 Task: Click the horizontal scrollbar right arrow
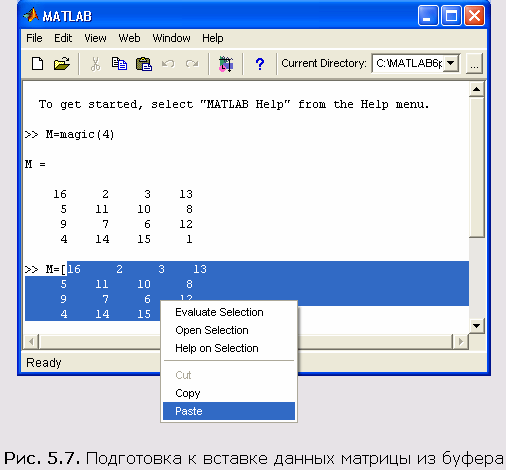461,342
